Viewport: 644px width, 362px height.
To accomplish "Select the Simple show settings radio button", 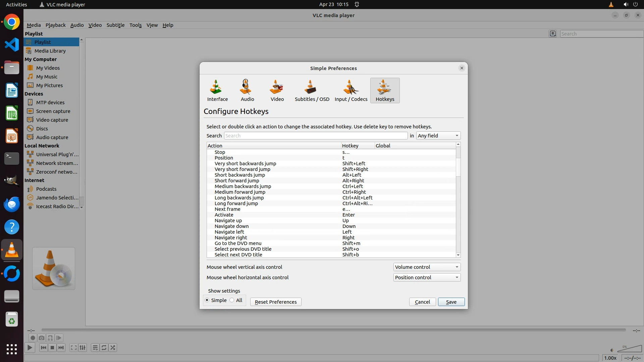I will (207, 300).
